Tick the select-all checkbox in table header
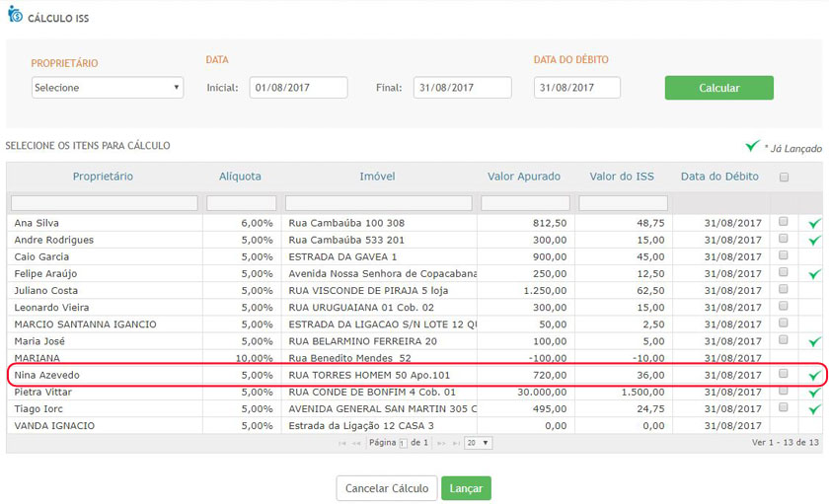This screenshot has height=504, width=829. [x=784, y=178]
